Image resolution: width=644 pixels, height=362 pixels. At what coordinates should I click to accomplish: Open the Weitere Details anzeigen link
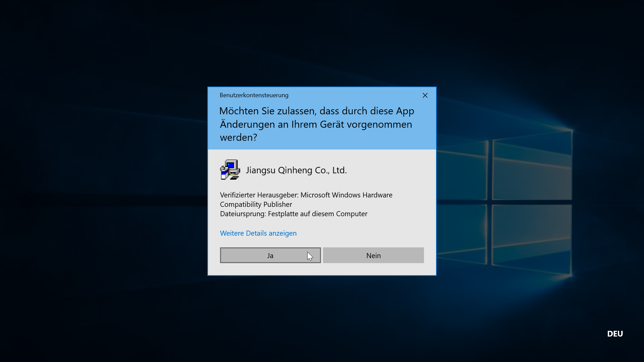[x=258, y=233]
